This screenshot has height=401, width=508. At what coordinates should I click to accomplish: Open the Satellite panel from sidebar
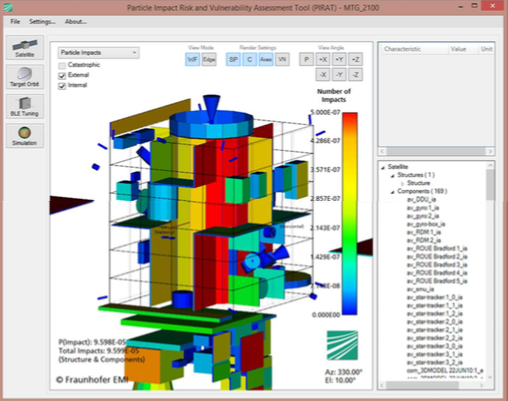(25, 48)
